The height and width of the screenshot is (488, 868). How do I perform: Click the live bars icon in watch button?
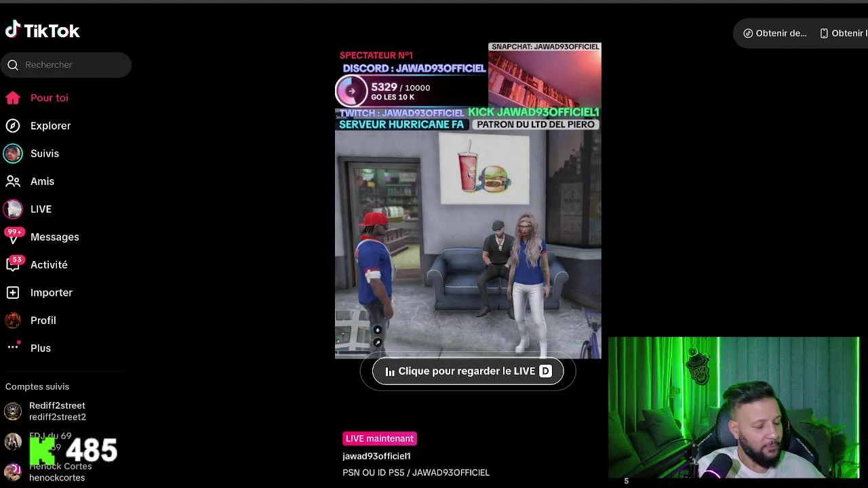[x=390, y=371]
